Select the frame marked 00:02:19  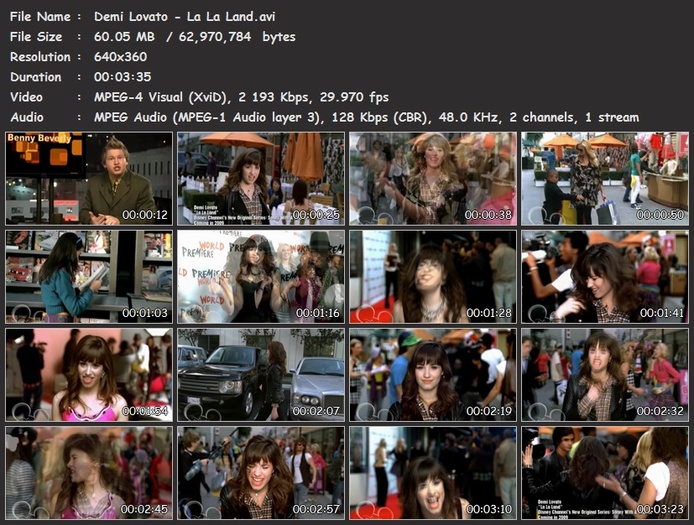click(x=432, y=374)
